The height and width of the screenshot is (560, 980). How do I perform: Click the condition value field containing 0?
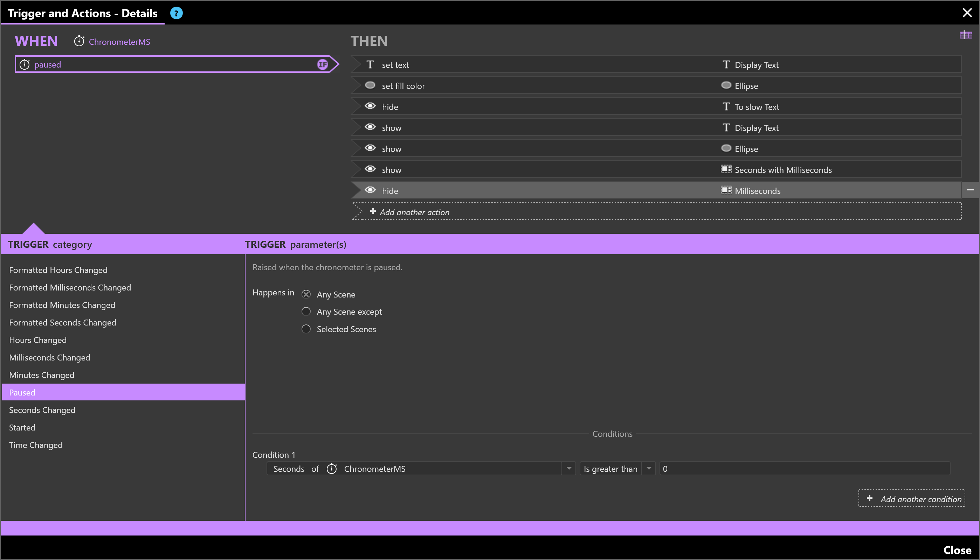point(805,468)
